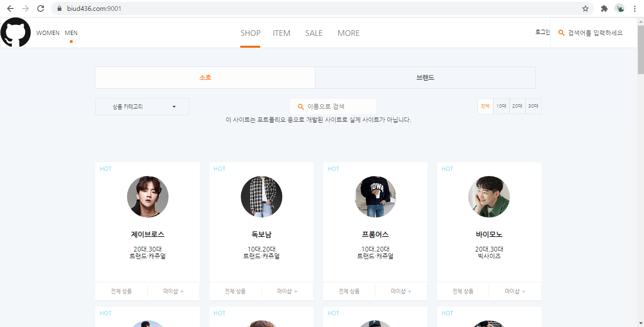Screen dimensions: 644x327
Task: Go back with browser back arrow
Action: [10, 8]
